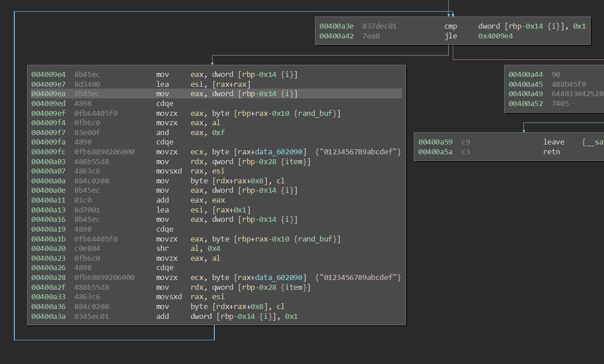Select the i variable in the cmp instruction
The width and height of the screenshot is (604, 364).
(555, 26)
